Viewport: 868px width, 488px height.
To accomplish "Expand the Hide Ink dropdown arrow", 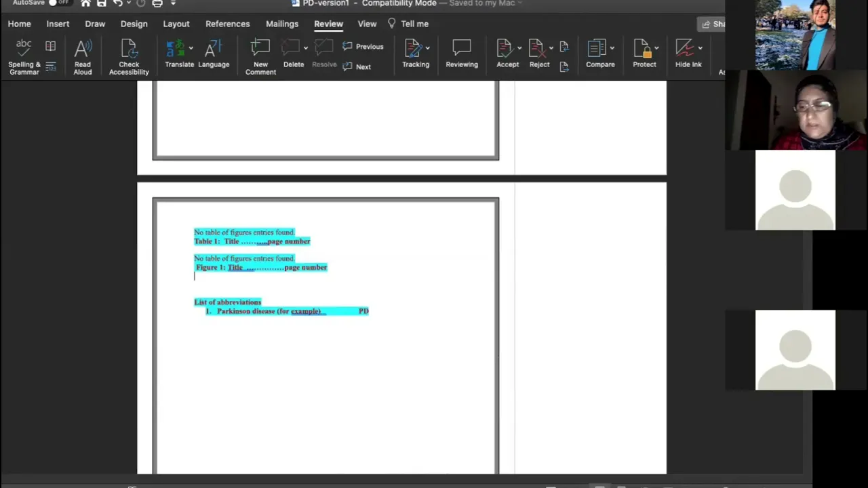I will (701, 48).
